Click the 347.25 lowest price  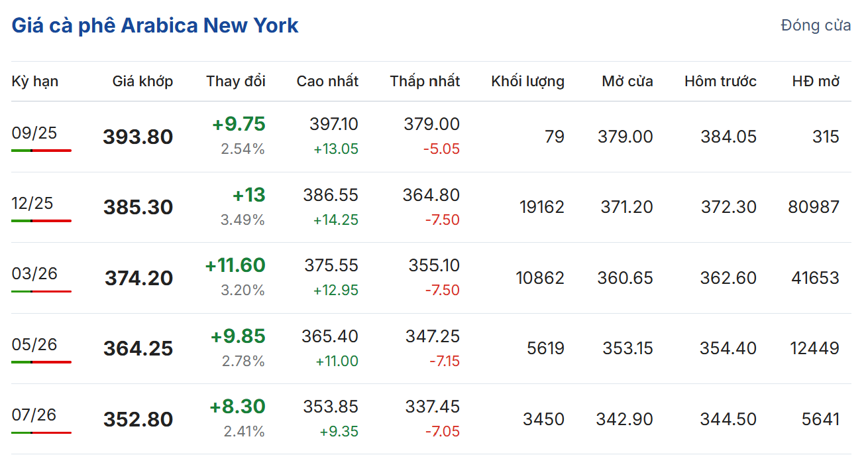433,336
